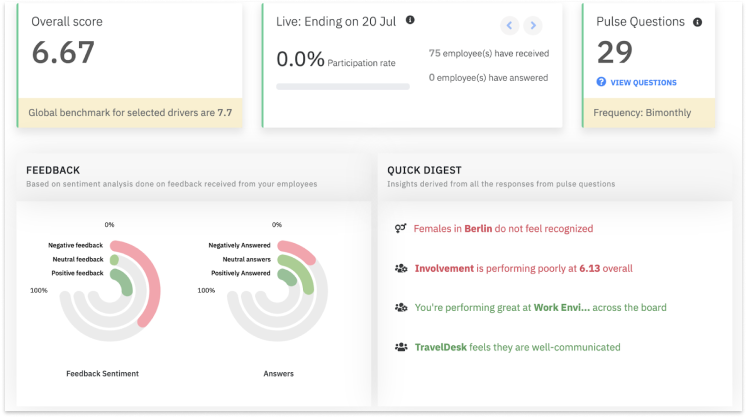Open the Involvement performing poorly insight
Screen dimensions: 747x417
pos(523,268)
